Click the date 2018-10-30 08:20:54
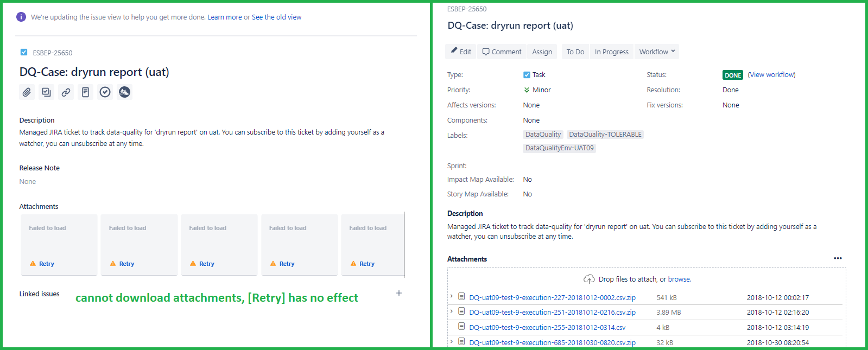 [778, 342]
